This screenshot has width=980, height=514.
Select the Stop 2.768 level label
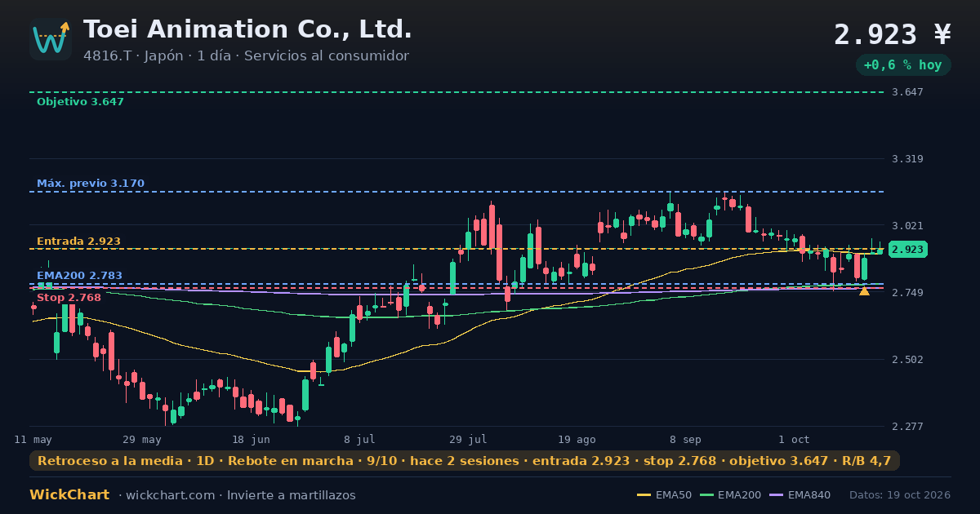[x=69, y=298]
